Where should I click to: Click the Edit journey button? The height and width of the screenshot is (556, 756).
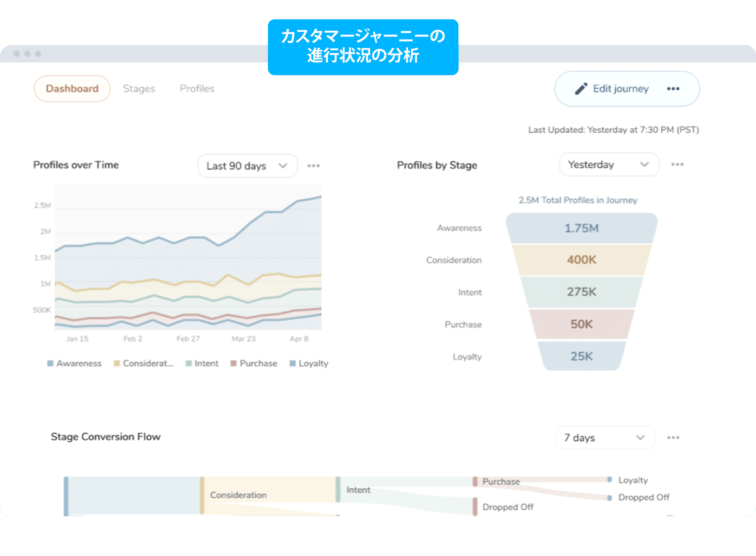(620, 89)
